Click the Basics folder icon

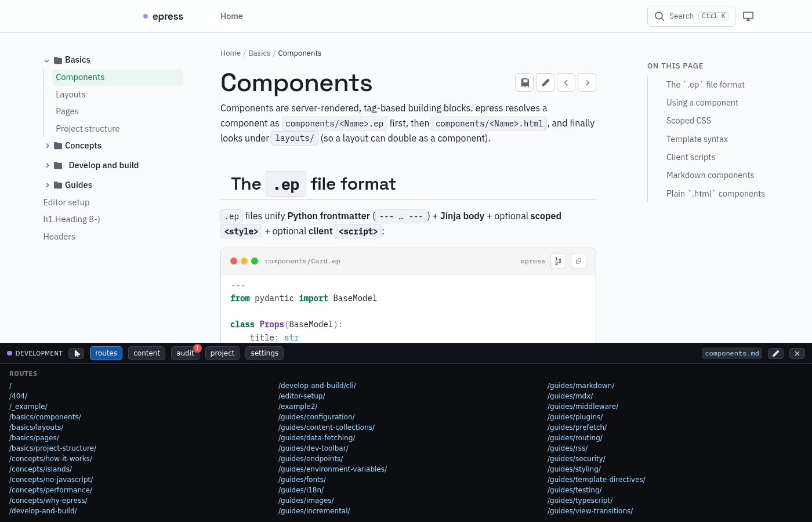pyautogui.click(x=58, y=60)
